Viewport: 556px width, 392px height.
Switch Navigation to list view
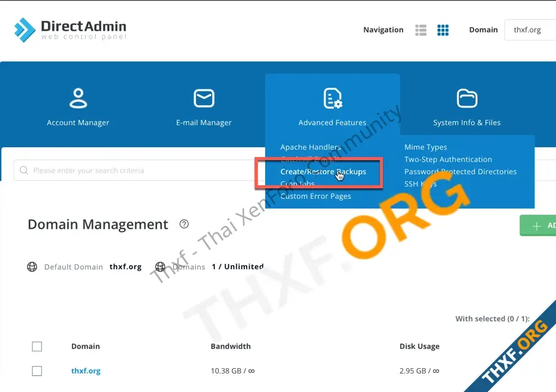pyautogui.click(x=420, y=29)
